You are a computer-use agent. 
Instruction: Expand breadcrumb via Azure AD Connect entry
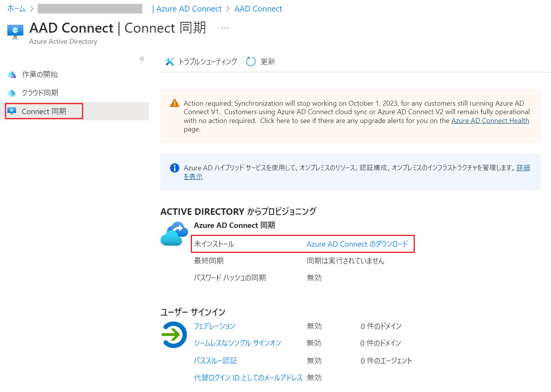(x=188, y=8)
